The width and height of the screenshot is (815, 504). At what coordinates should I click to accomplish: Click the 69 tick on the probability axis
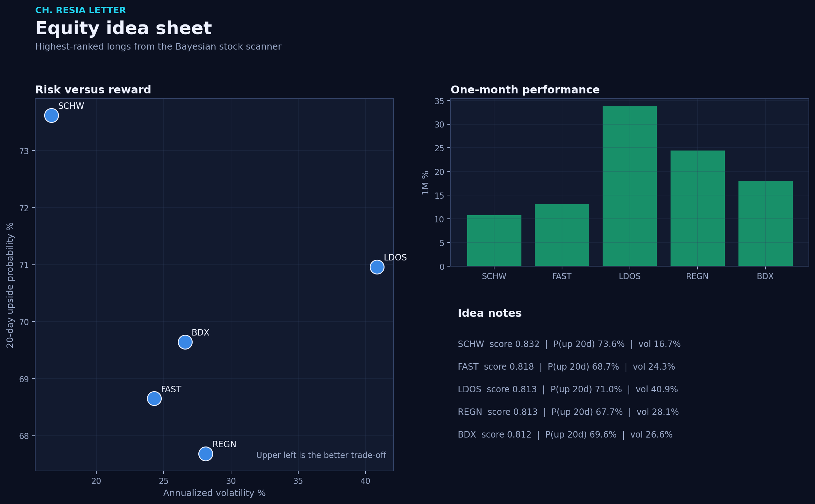(x=24, y=379)
